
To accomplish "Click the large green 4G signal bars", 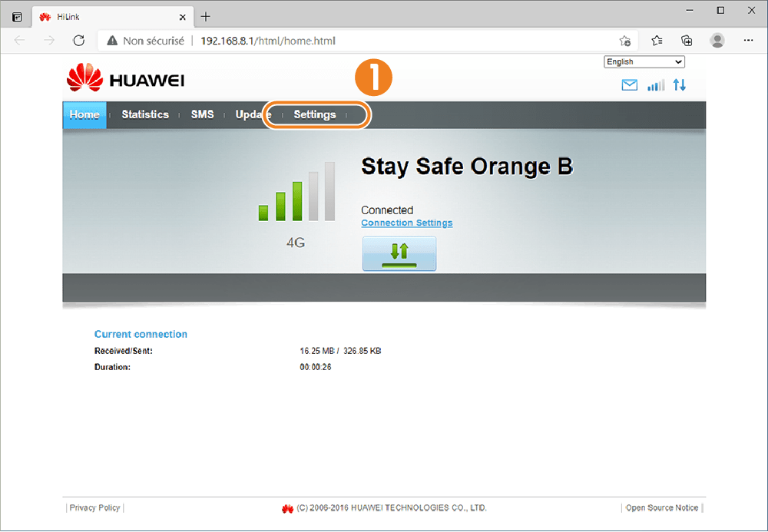I will coord(296,191).
